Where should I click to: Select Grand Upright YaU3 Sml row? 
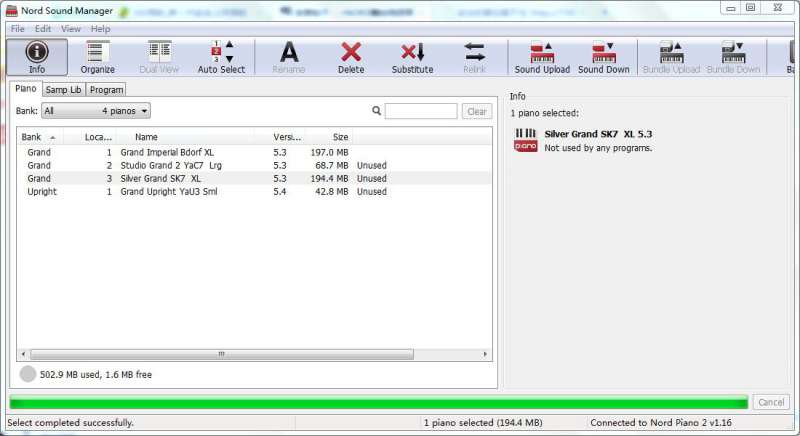(x=168, y=191)
